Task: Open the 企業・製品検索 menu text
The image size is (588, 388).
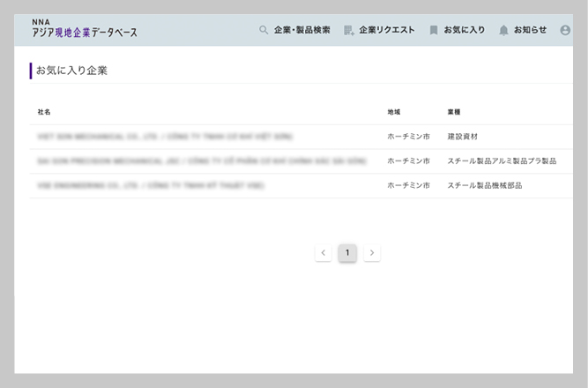Action: [301, 30]
